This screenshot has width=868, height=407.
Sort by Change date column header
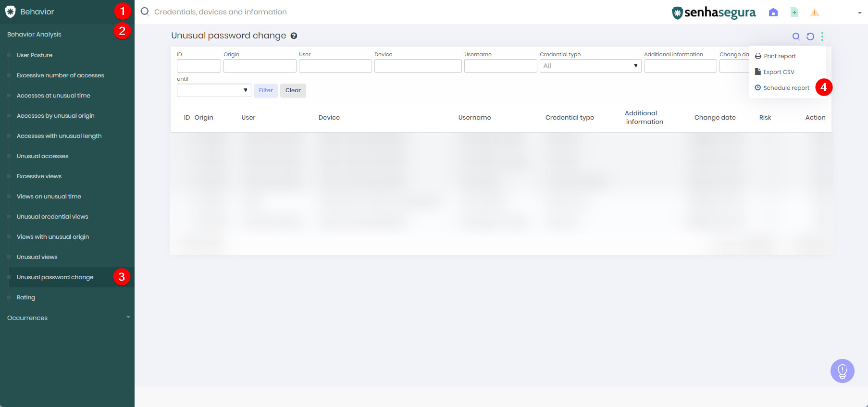715,117
